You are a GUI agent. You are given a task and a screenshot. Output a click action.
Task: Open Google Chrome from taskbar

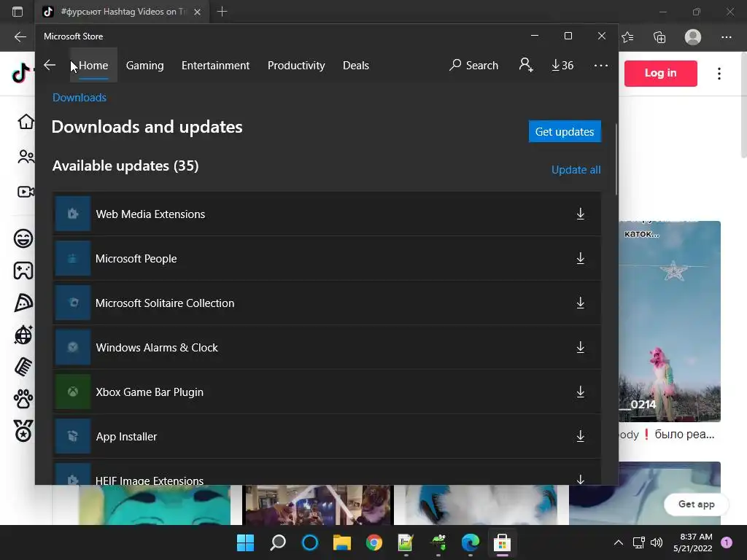[374, 542]
